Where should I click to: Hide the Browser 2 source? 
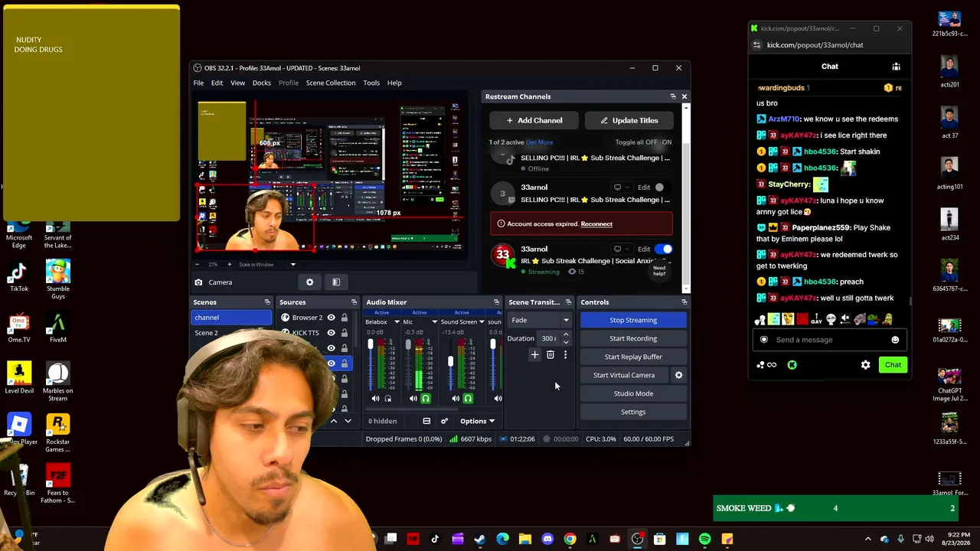pos(331,318)
